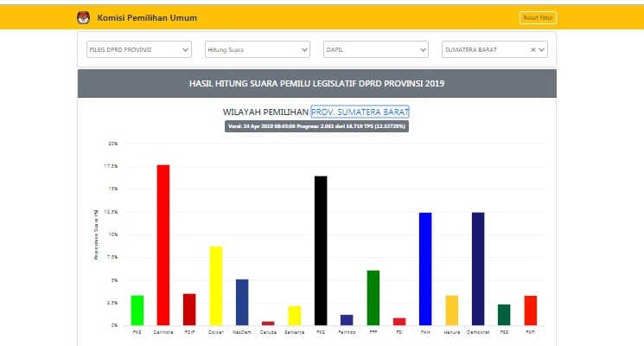Click the dark navy Demokrat bar
Image resolution: width=644 pixels, height=346 pixels.
click(478, 269)
